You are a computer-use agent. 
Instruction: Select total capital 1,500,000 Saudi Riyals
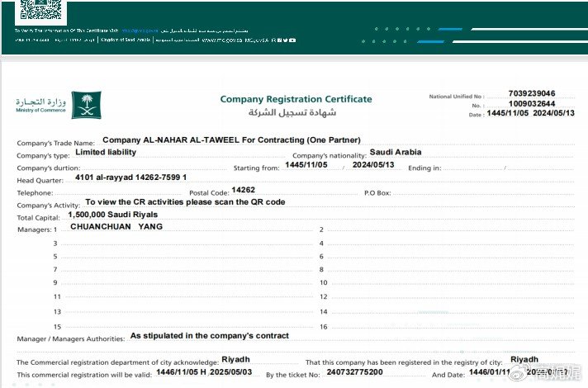tap(113, 215)
